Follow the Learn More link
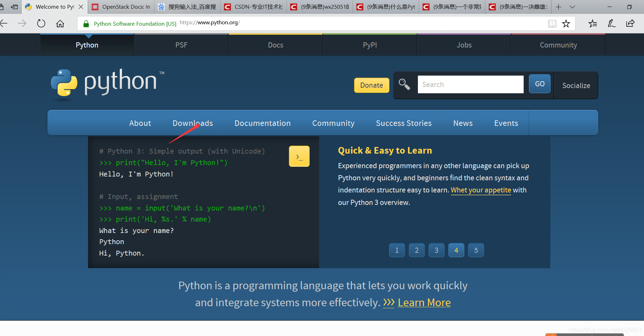The image size is (644, 336). [424, 303]
